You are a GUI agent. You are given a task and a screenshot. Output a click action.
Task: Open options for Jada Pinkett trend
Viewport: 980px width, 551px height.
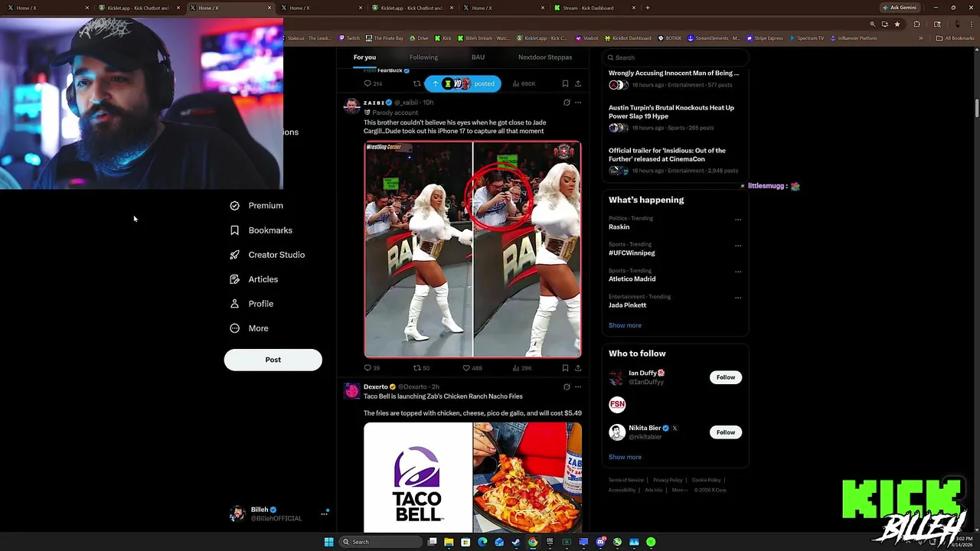pos(738,298)
